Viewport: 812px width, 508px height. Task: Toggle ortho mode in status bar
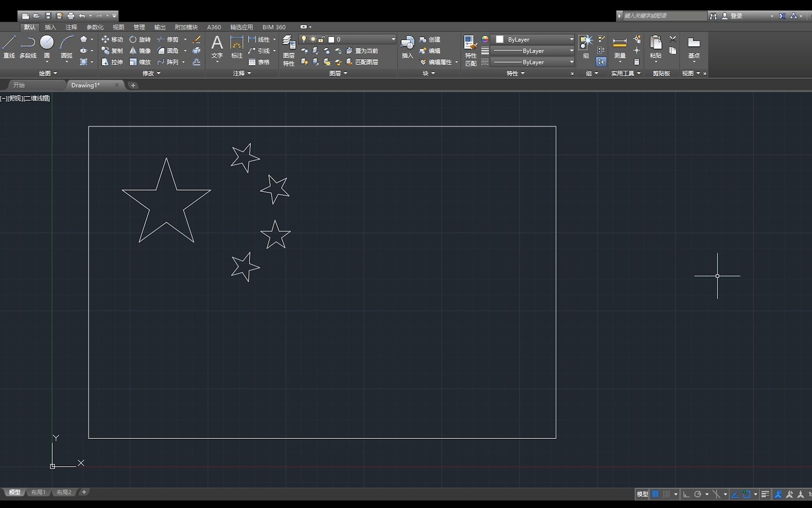[x=687, y=494]
